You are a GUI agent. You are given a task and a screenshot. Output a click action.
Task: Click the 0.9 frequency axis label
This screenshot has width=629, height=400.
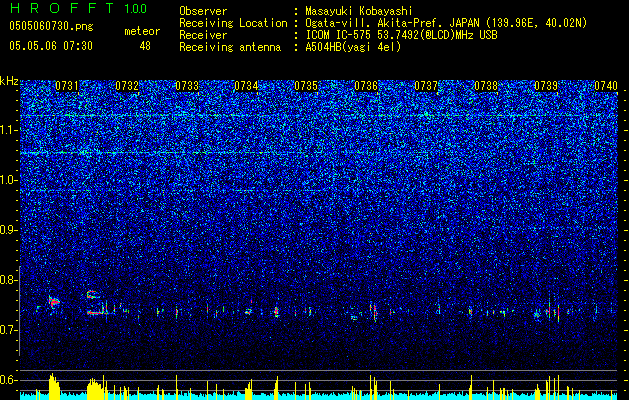[x=9, y=230]
